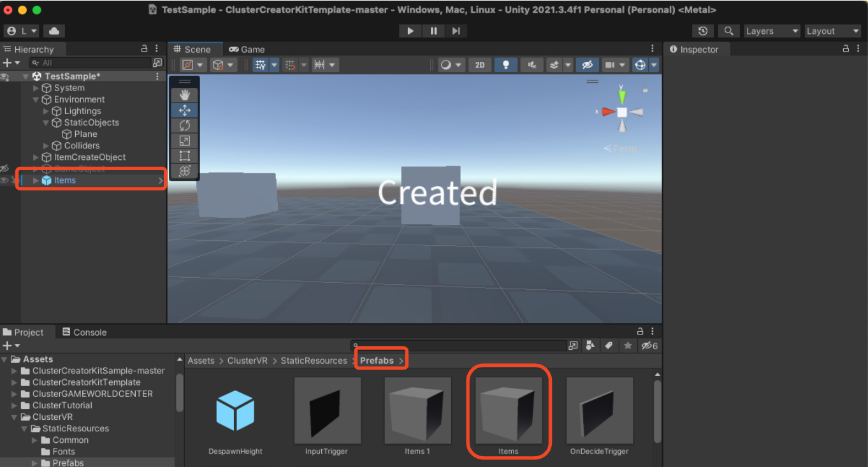
Task: Click the scene audio mute icon
Action: click(x=532, y=64)
